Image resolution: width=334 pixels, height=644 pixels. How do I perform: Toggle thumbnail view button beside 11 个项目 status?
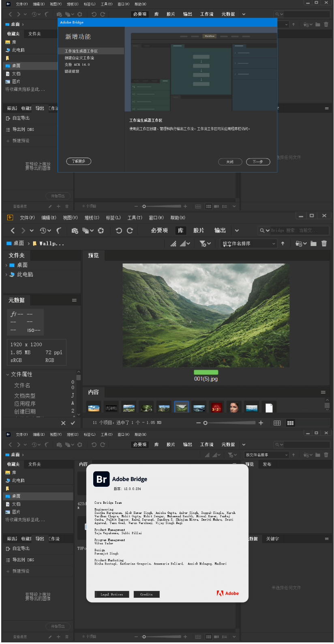point(290,423)
